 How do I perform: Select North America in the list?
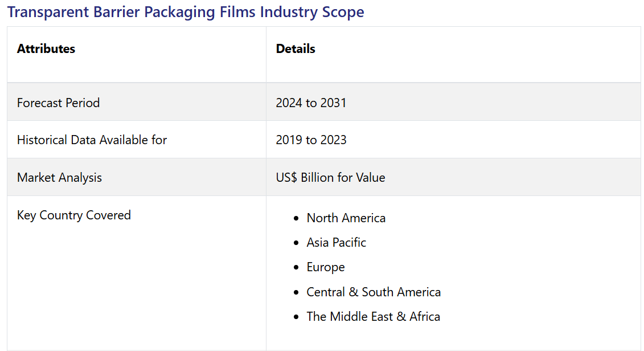pos(346,218)
